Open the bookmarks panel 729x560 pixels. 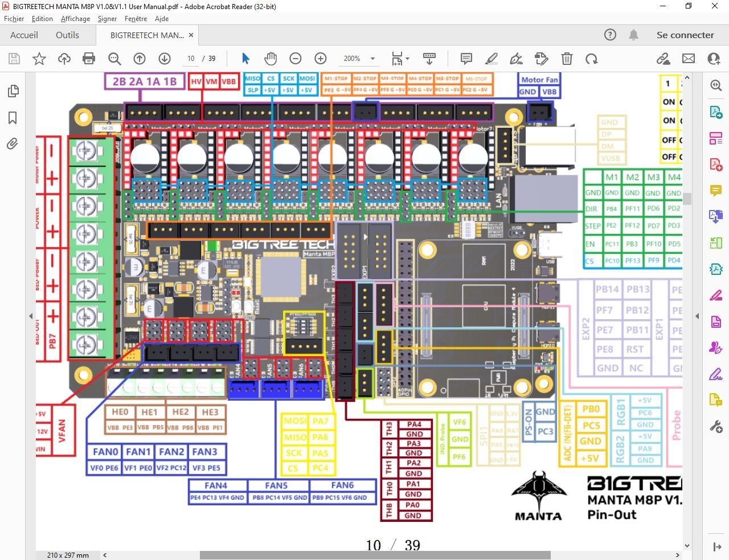click(x=13, y=118)
